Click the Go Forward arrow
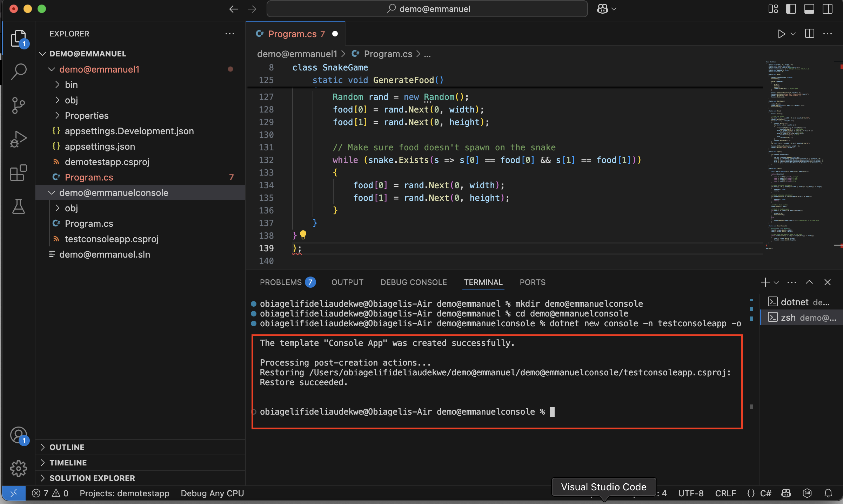The height and width of the screenshot is (504, 843). 252,9
